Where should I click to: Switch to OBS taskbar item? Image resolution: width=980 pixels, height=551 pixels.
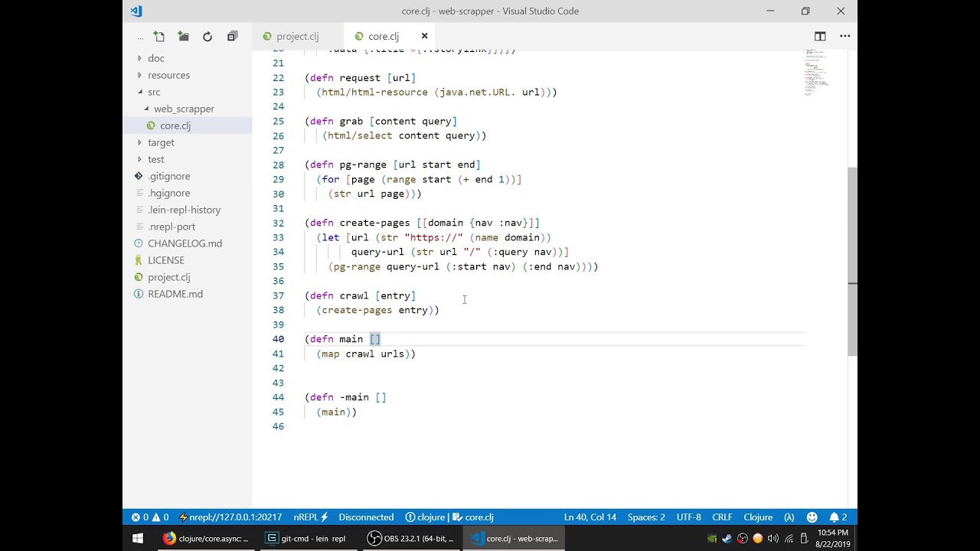pyautogui.click(x=410, y=539)
